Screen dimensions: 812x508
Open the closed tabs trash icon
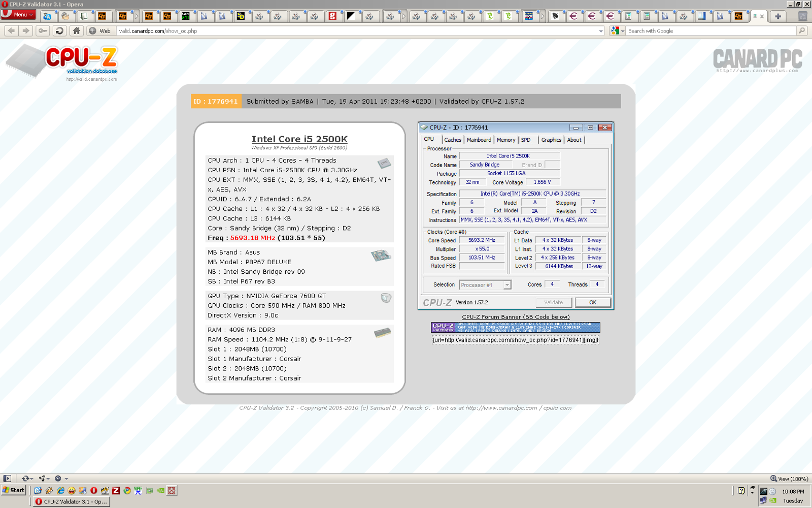tap(803, 16)
